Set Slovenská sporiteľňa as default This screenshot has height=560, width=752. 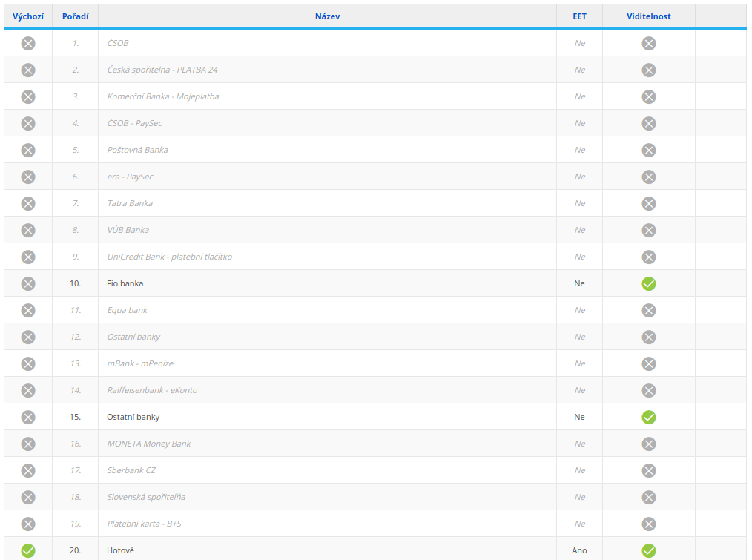[x=28, y=498]
